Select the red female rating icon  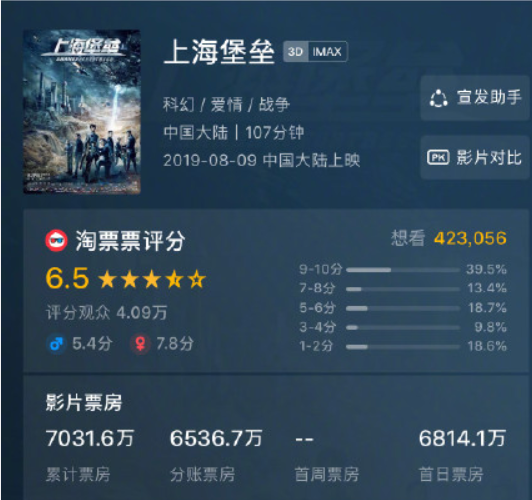140,344
